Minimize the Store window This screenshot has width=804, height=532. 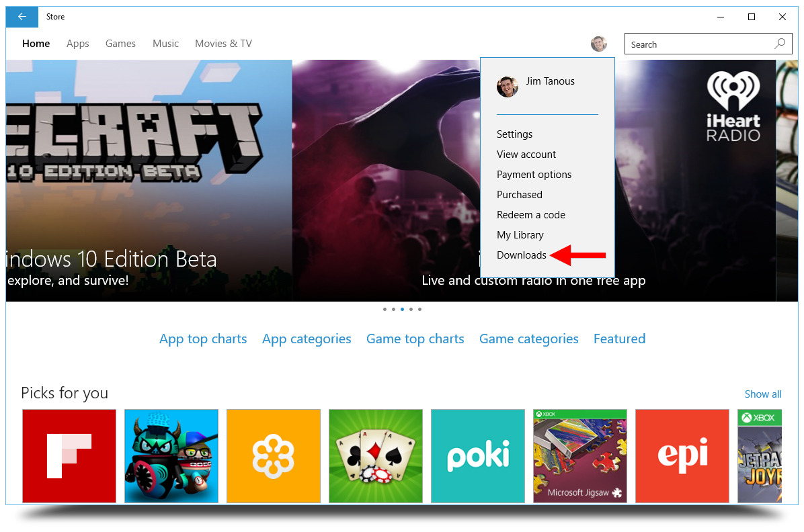coord(721,17)
